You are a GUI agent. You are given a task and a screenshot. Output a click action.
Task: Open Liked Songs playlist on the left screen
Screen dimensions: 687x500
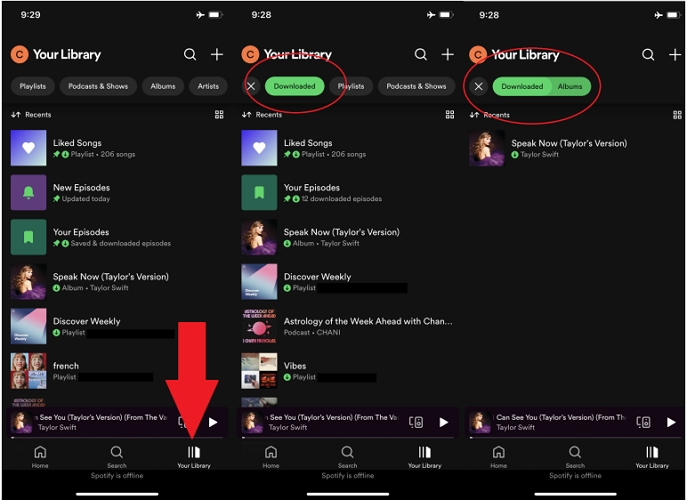[117, 148]
